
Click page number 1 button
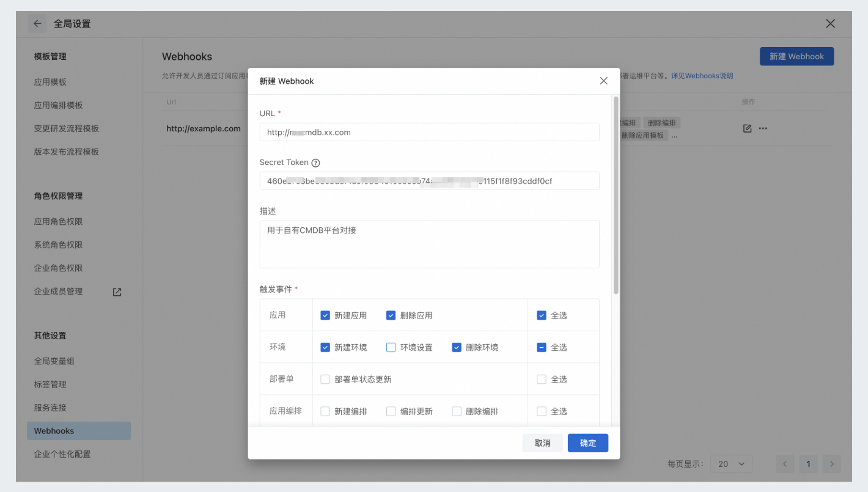point(808,464)
